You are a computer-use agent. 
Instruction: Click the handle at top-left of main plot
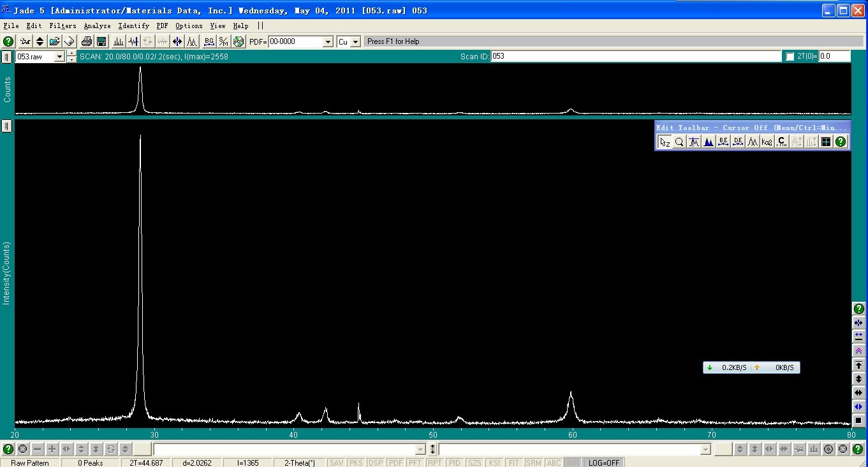pyautogui.click(x=7, y=126)
